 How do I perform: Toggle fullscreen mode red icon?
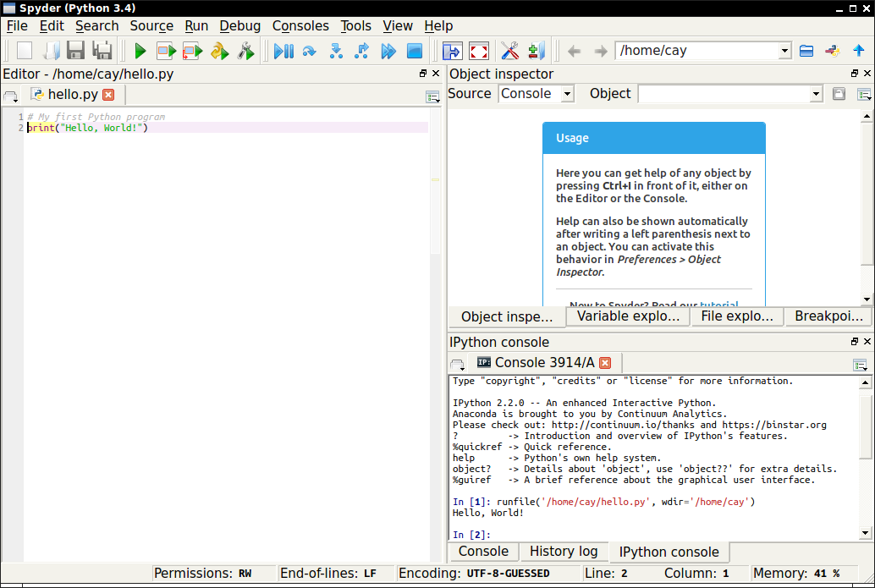479,51
